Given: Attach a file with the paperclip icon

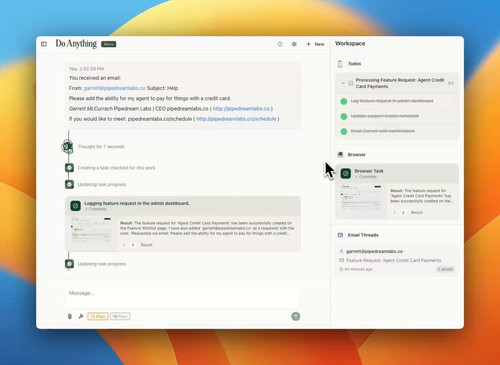Looking at the screenshot, I should 70,316.
